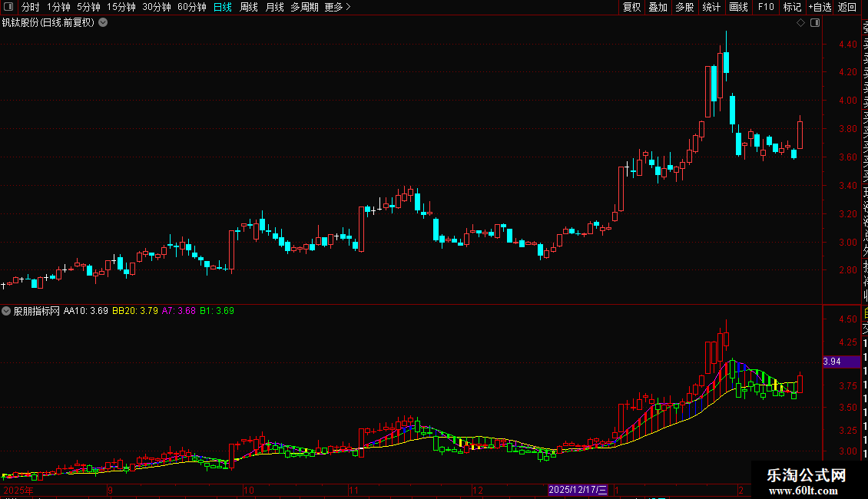The image size is (868, 499).
Task: Select the 日线 daily chart tab
Action: click(223, 7)
